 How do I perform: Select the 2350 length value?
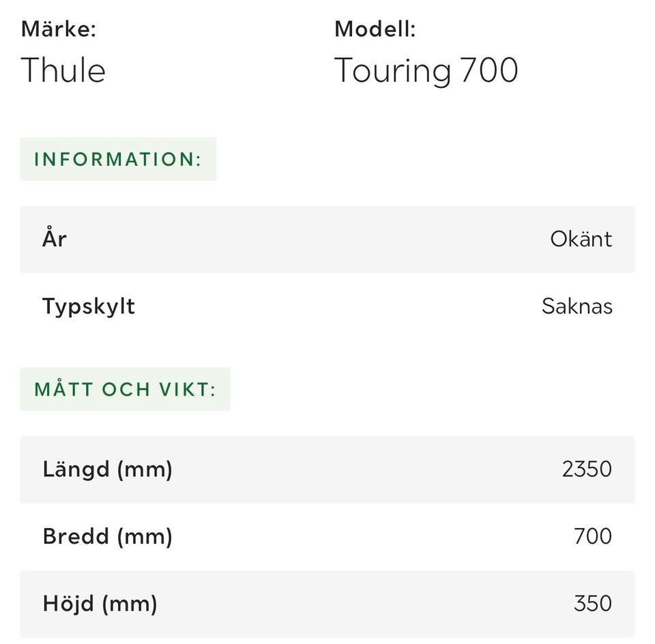(587, 469)
